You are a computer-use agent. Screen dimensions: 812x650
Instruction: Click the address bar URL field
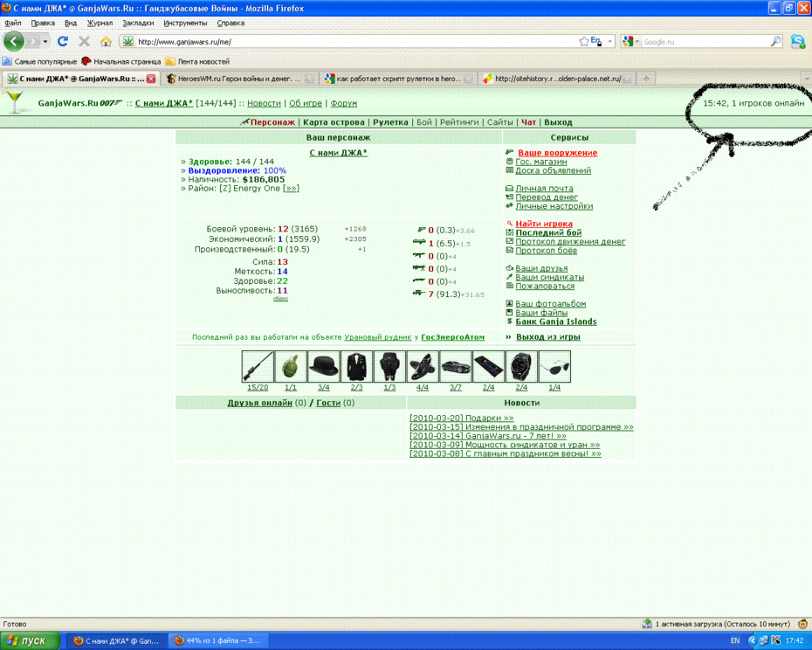pyautogui.click(x=356, y=41)
